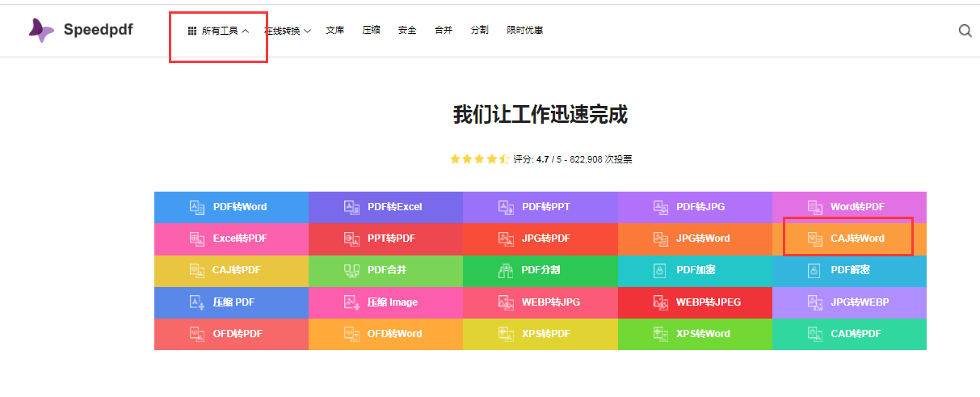Click the CAJ转PDF tile icon
The image size is (980, 397).
pyautogui.click(x=197, y=270)
